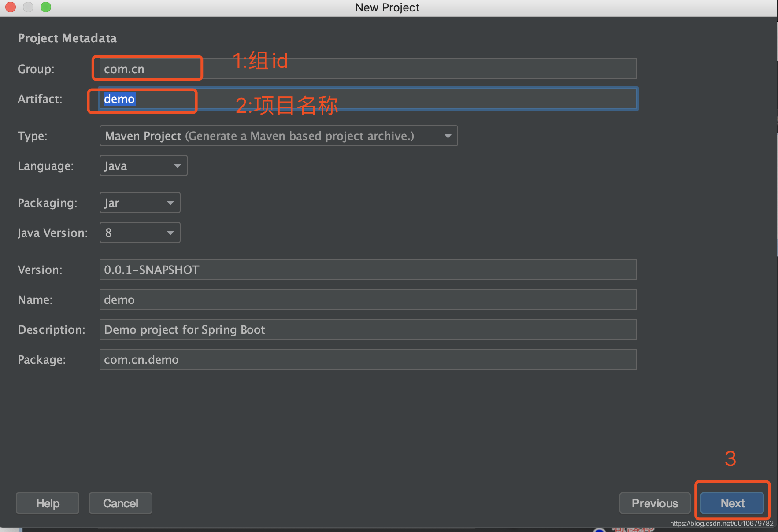Click the Type: label

pyautogui.click(x=33, y=136)
